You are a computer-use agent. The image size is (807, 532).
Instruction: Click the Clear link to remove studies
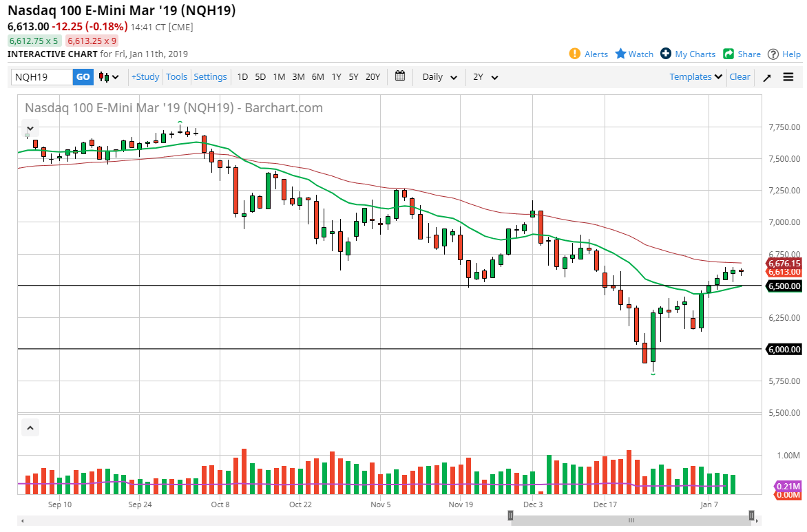click(740, 77)
